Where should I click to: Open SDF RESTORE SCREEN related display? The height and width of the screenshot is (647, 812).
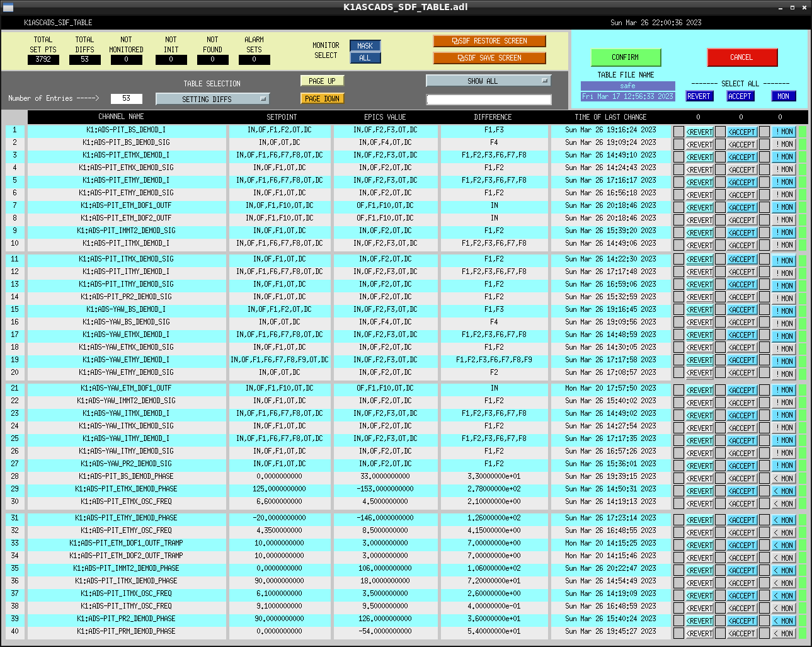pyautogui.click(x=489, y=41)
